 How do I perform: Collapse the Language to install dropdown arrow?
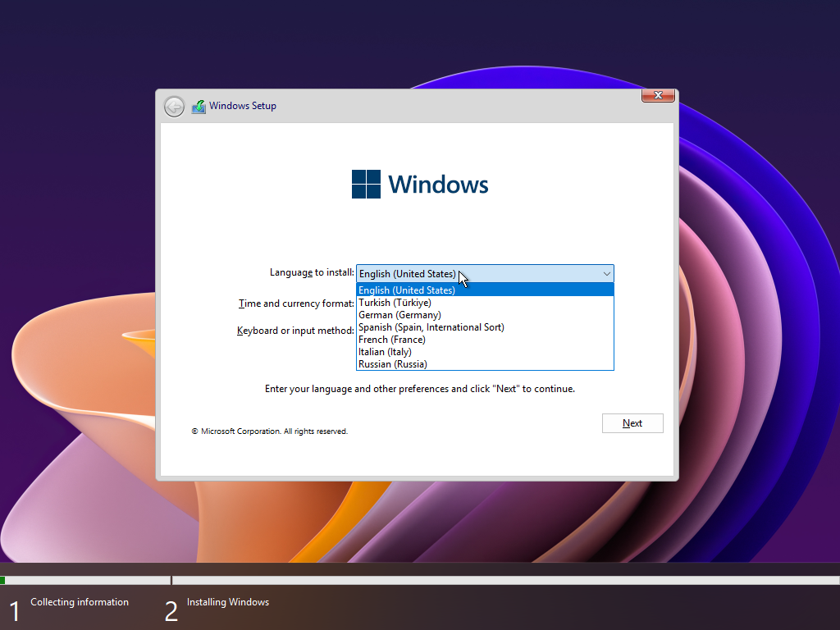point(606,274)
